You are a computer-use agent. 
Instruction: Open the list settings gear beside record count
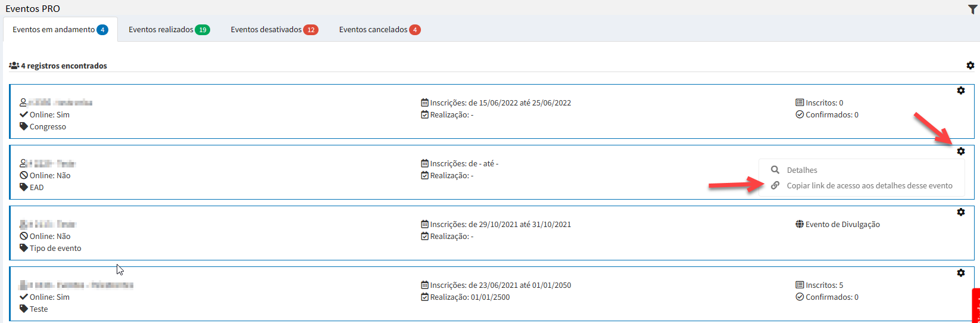pos(970,66)
